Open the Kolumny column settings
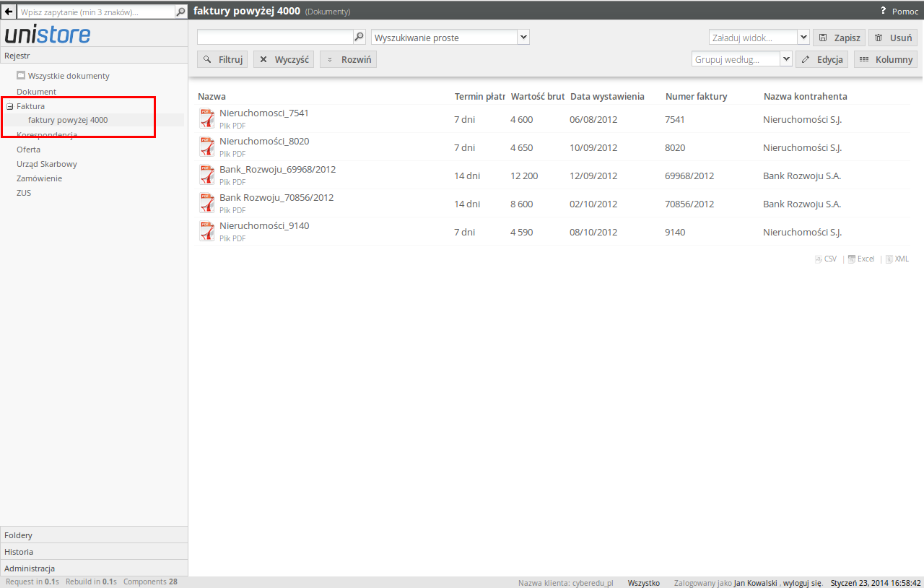The height and width of the screenshot is (588, 924). click(x=886, y=59)
